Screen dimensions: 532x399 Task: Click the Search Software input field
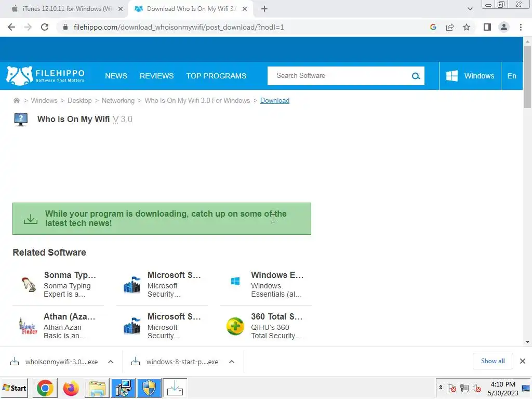pos(339,76)
